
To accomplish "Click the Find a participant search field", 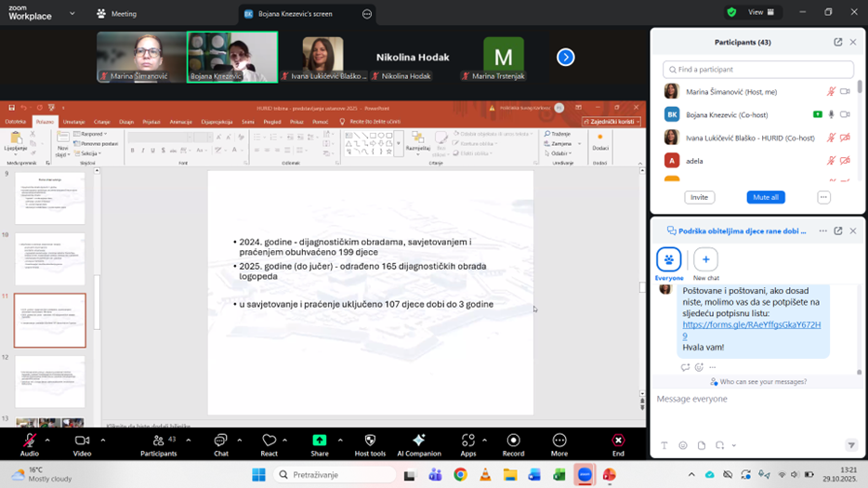I will coord(758,70).
